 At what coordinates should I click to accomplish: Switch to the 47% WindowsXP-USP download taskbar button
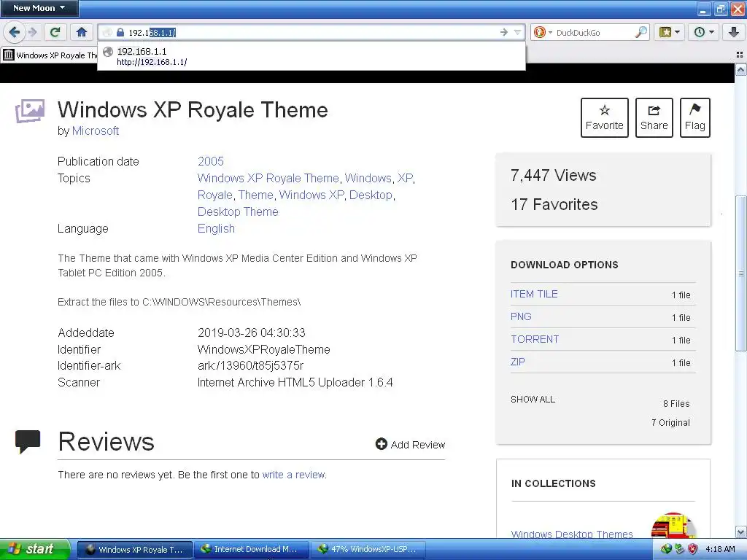point(369,549)
